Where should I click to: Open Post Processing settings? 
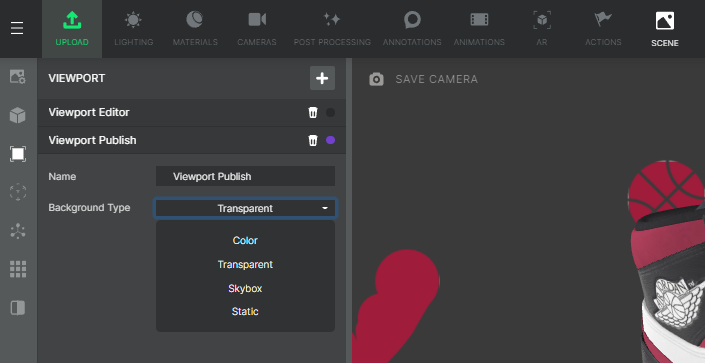click(x=332, y=29)
